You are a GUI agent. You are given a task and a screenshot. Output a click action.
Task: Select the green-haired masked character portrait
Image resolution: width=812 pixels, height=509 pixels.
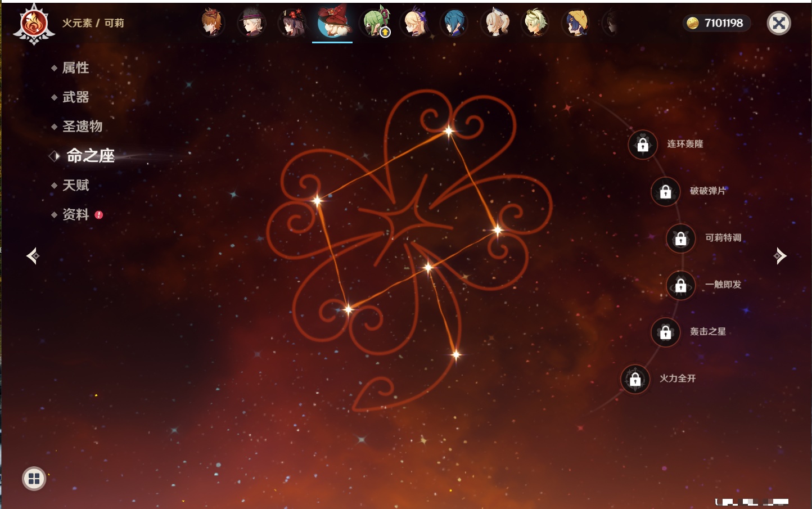click(375, 23)
